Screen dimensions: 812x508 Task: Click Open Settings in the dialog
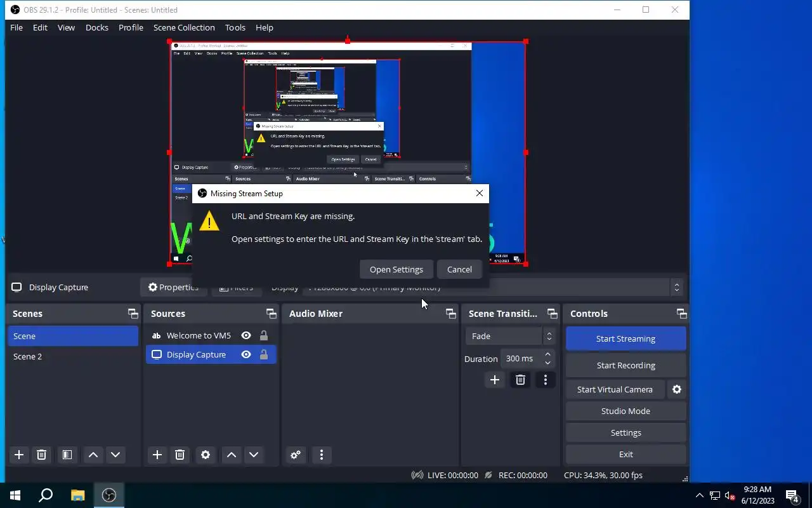click(x=396, y=269)
